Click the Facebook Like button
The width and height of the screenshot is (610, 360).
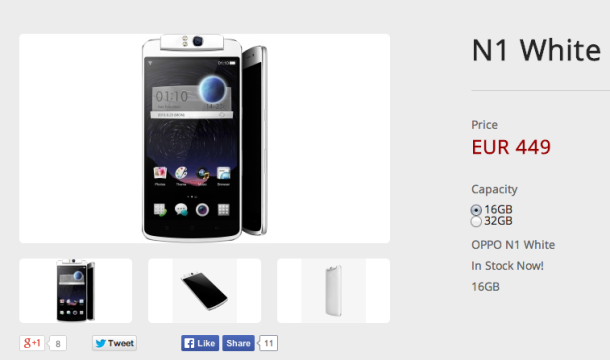(x=200, y=343)
